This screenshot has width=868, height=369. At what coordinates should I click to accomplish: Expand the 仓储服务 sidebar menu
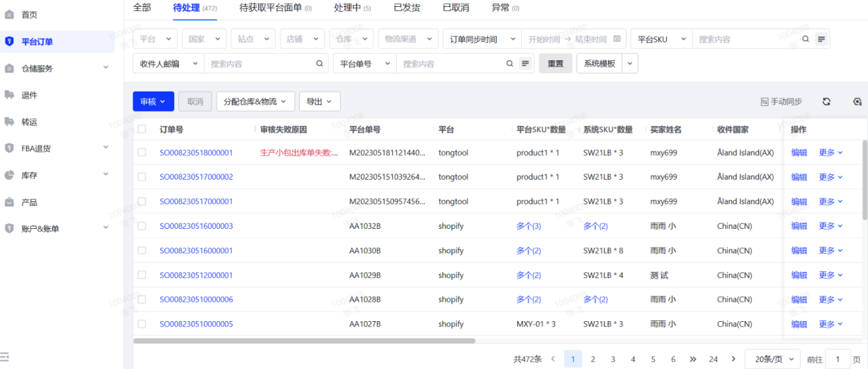(x=106, y=68)
